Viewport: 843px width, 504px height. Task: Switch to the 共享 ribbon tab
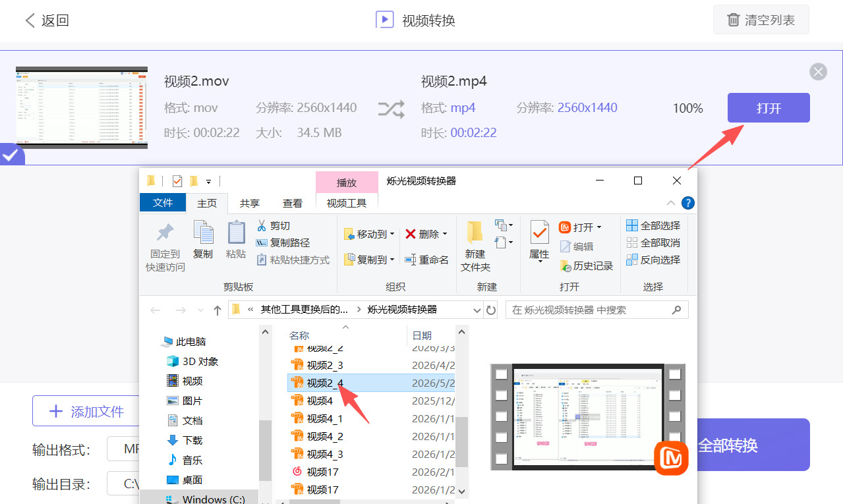click(250, 204)
